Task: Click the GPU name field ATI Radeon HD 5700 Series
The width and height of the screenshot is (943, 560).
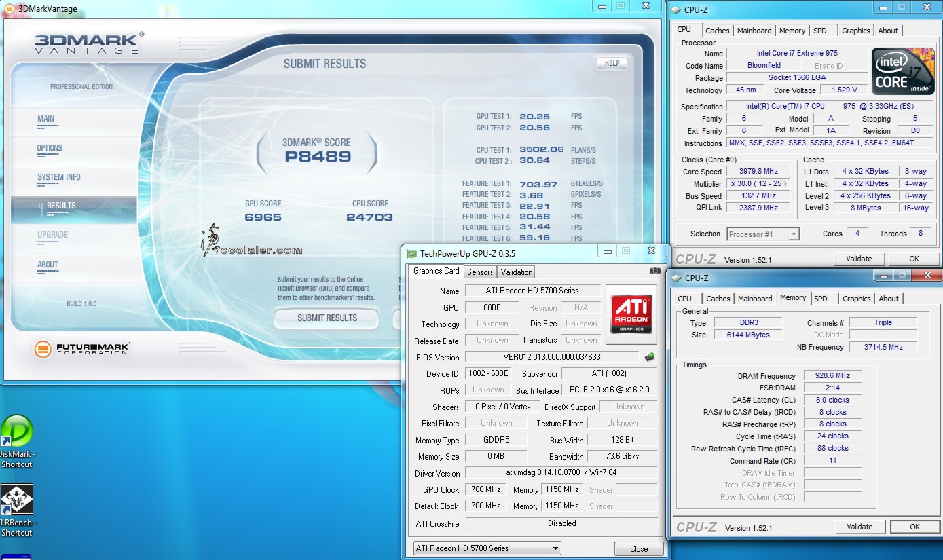Action: click(x=532, y=291)
